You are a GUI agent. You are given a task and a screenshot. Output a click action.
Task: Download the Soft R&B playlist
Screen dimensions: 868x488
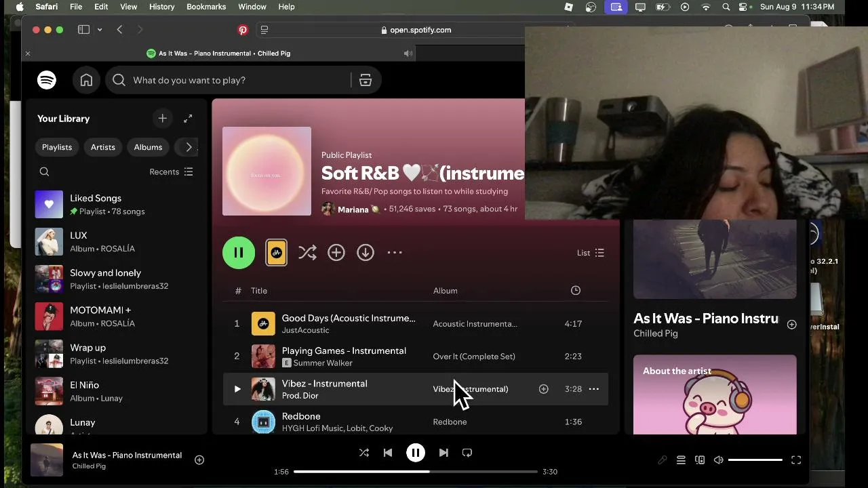coord(366,253)
